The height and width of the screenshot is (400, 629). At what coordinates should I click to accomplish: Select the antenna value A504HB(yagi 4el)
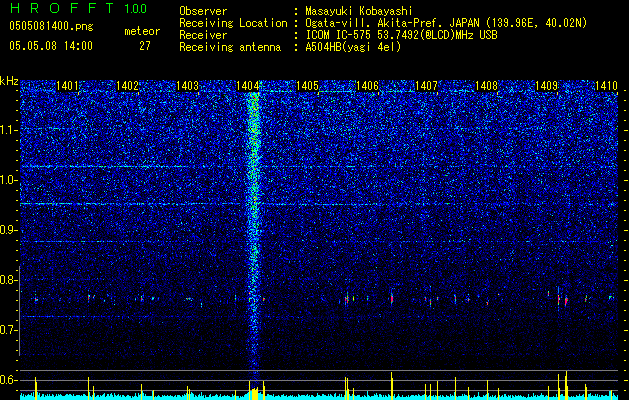(353, 47)
